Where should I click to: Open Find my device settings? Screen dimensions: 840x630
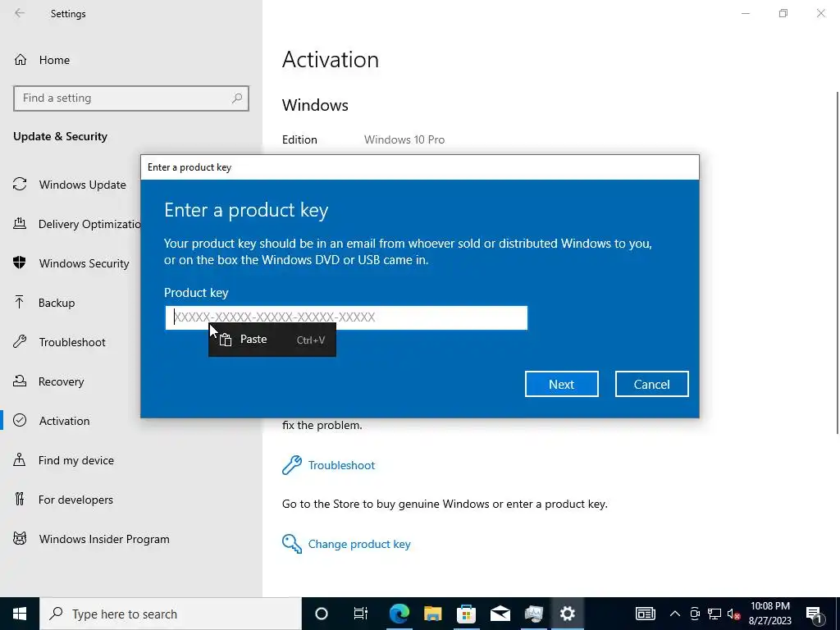coord(76,460)
